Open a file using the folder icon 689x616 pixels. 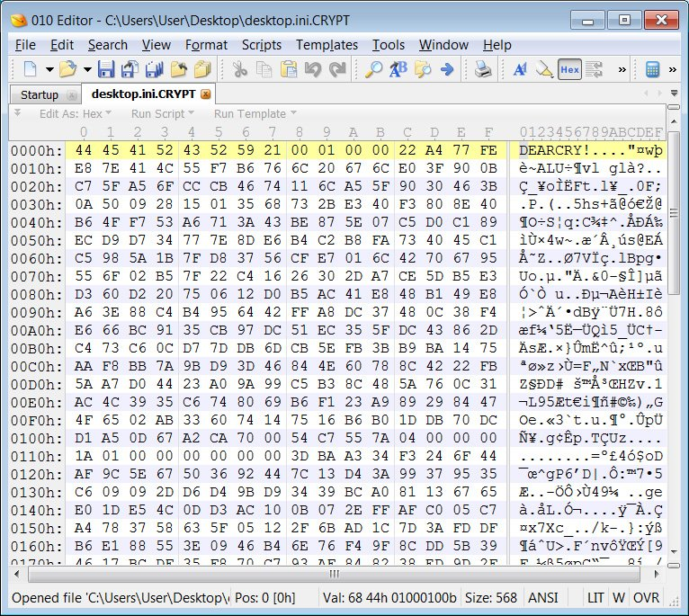click(67, 69)
